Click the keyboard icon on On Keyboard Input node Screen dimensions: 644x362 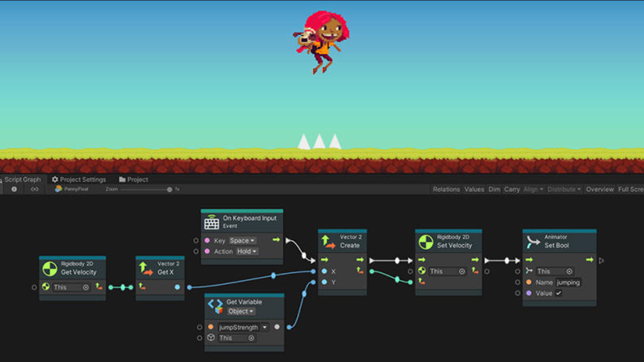pyautogui.click(x=211, y=222)
